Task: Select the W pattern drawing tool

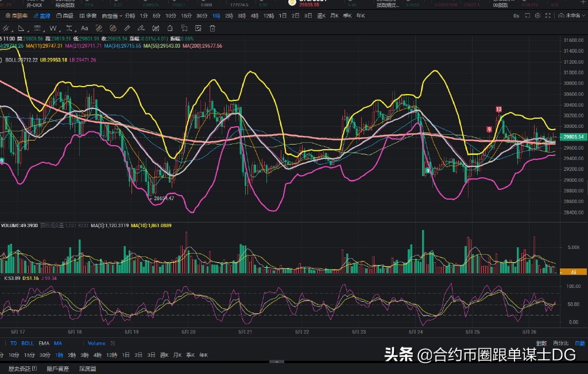Action: [54, 28]
